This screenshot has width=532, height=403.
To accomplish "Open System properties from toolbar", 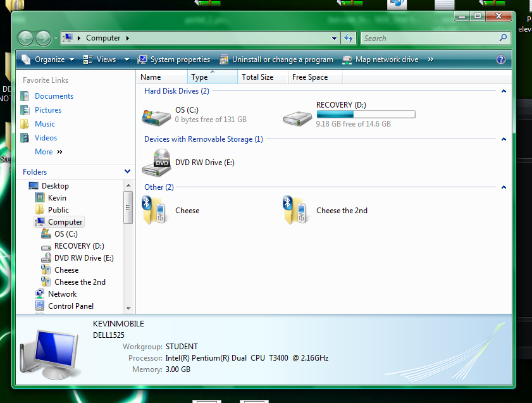I will (174, 59).
